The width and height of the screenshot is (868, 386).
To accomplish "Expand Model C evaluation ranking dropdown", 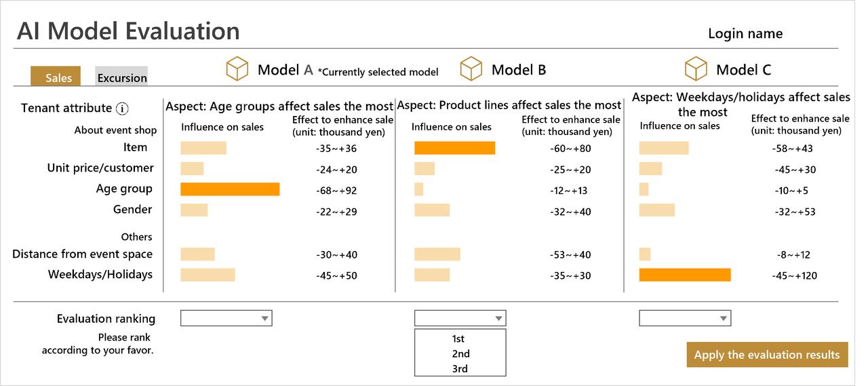I will (685, 318).
